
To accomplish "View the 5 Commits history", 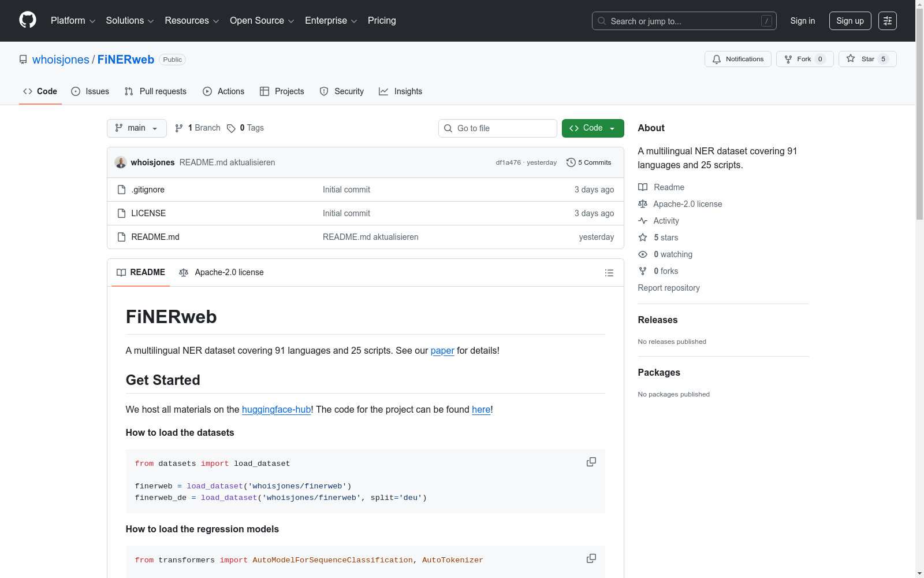I will pos(589,162).
